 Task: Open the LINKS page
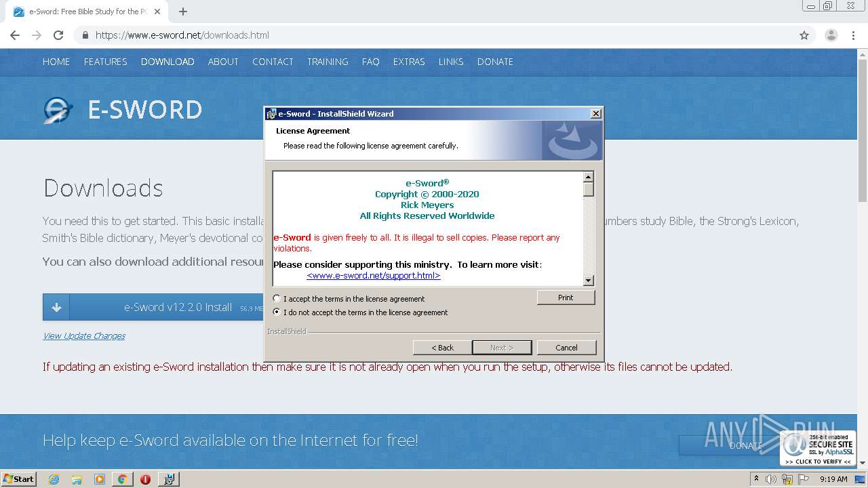[x=451, y=62]
